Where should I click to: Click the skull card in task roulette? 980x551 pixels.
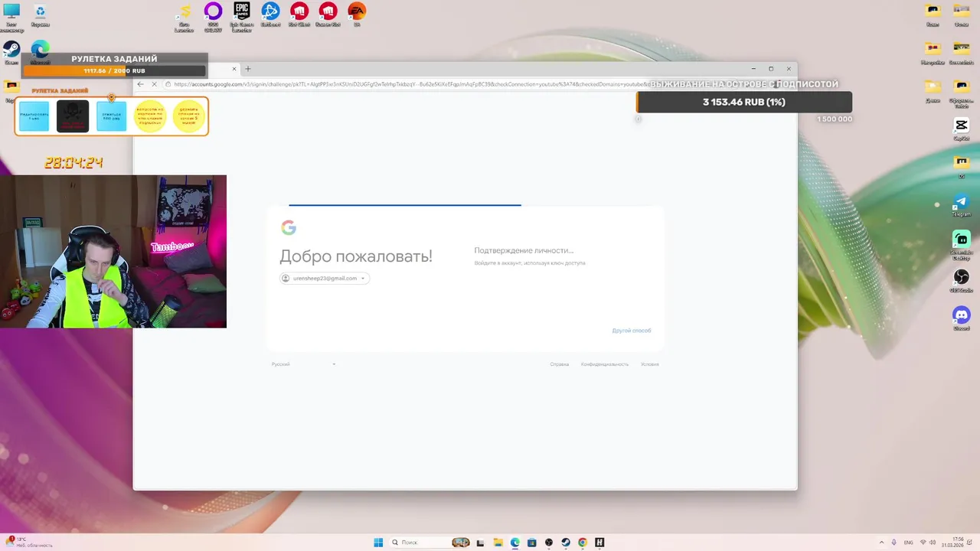click(73, 116)
